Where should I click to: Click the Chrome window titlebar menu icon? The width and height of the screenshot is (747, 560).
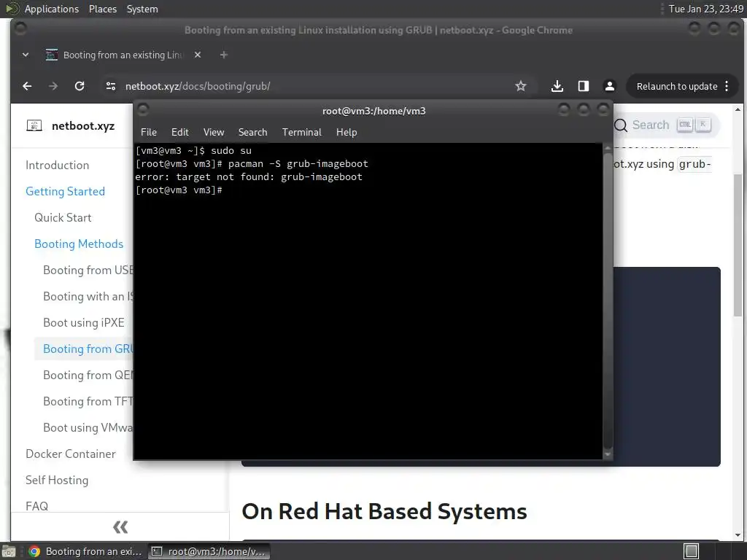click(20, 29)
